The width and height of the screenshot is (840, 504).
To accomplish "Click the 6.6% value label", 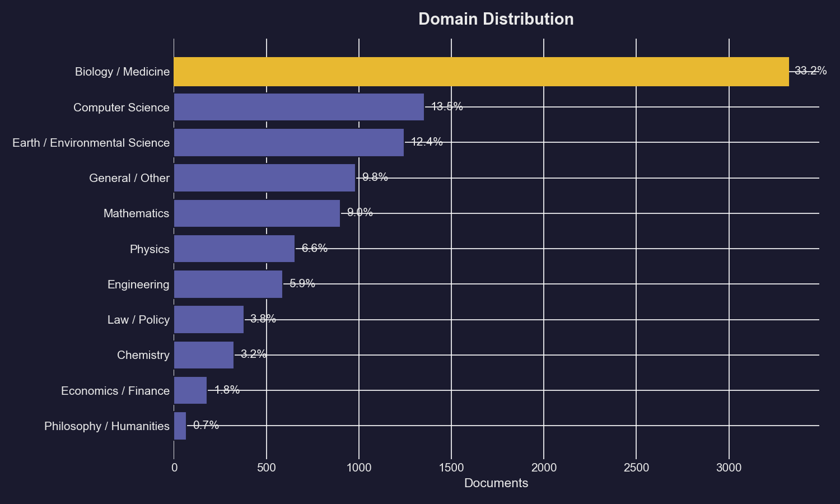I will [x=315, y=248].
